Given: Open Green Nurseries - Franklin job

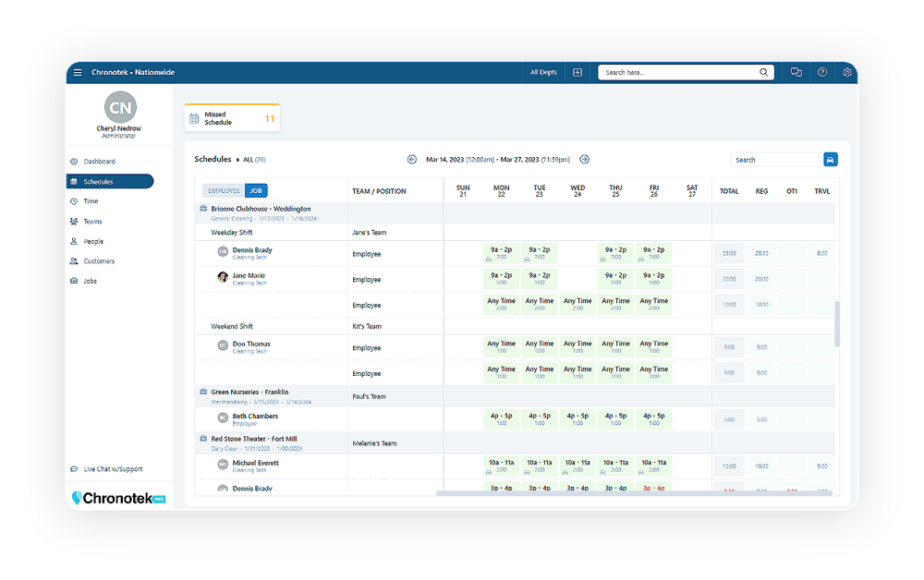Looking at the screenshot, I should click(x=249, y=392).
